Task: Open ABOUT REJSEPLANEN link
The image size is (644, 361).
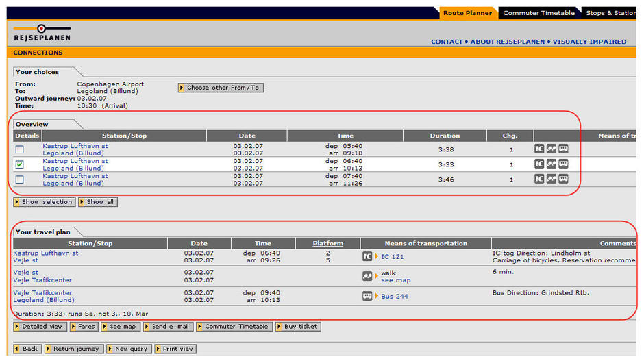Action: [507, 42]
